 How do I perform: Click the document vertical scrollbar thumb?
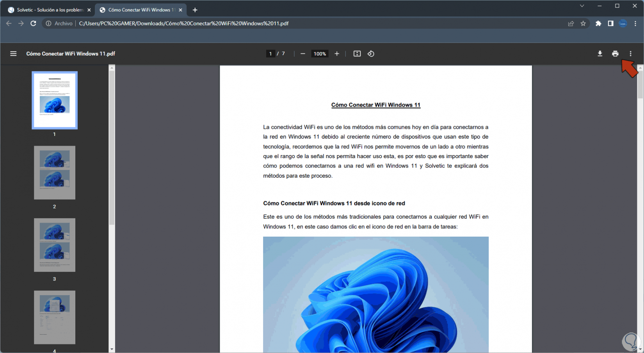coord(640,84)
